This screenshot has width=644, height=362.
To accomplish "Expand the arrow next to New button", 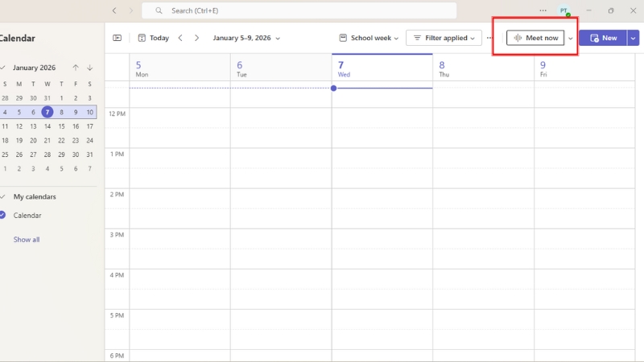I will pyautogui.click(x=633, y=38).
